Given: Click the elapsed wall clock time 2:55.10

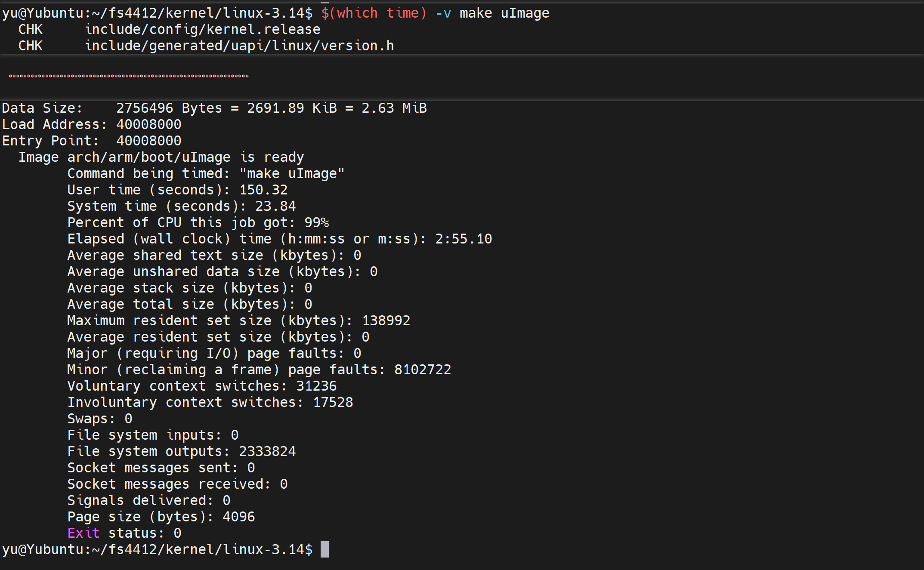Looking at the screenshot, I should coord(463,239).
